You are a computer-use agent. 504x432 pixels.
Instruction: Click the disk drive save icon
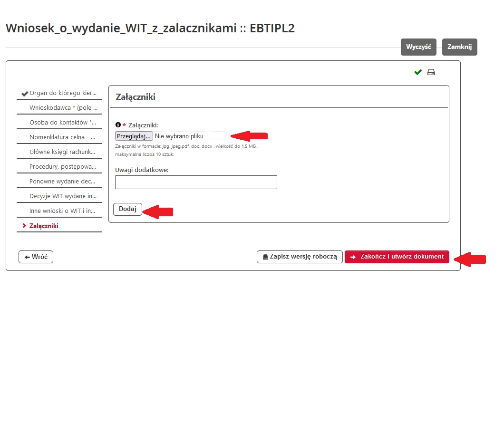[431, 72]
